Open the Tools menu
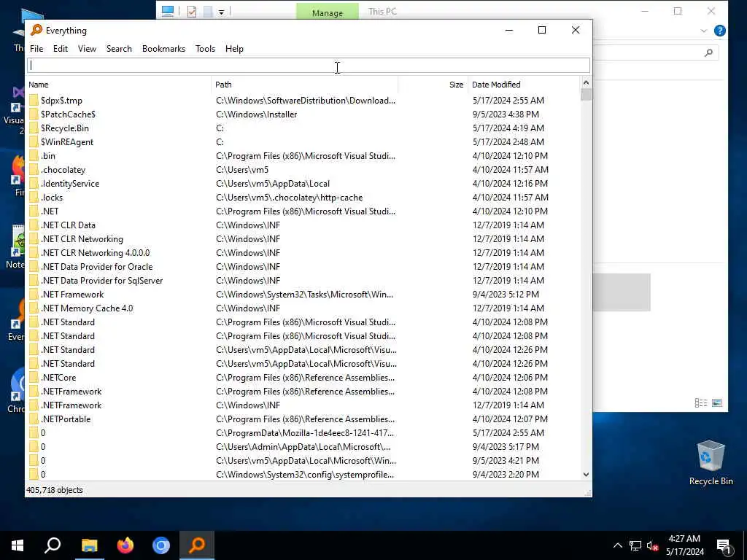The height and width of the screenshot is (560, 747). point(205,49)
